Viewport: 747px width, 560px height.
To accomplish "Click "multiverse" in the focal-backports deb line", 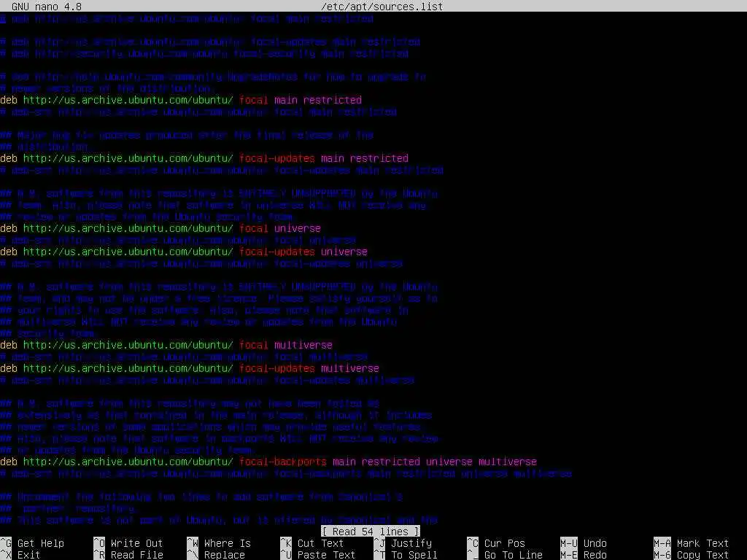I will 508,462.
